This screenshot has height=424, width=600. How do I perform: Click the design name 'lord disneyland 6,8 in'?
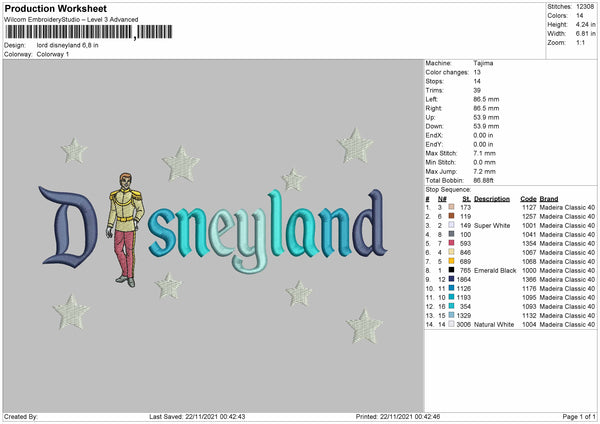click(x=67, y=45)
